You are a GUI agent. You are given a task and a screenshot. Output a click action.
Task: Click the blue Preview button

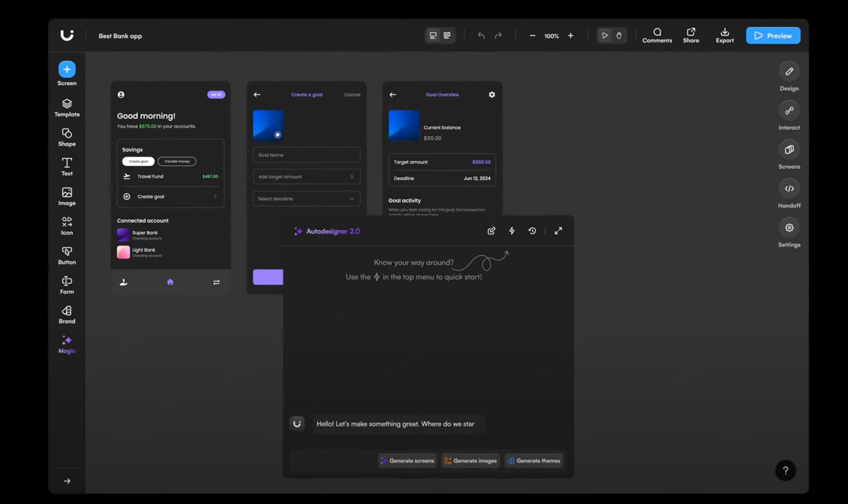click(773, 36)
